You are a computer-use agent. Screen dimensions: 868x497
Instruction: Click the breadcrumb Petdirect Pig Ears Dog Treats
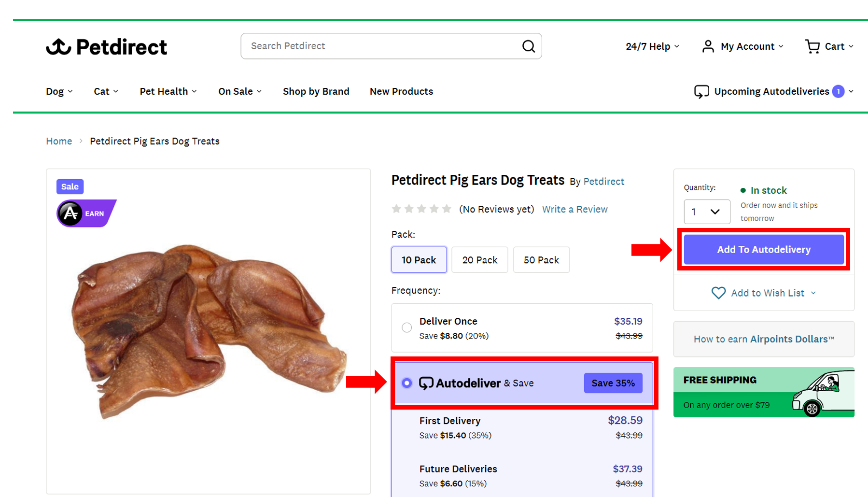coord(154,141)
